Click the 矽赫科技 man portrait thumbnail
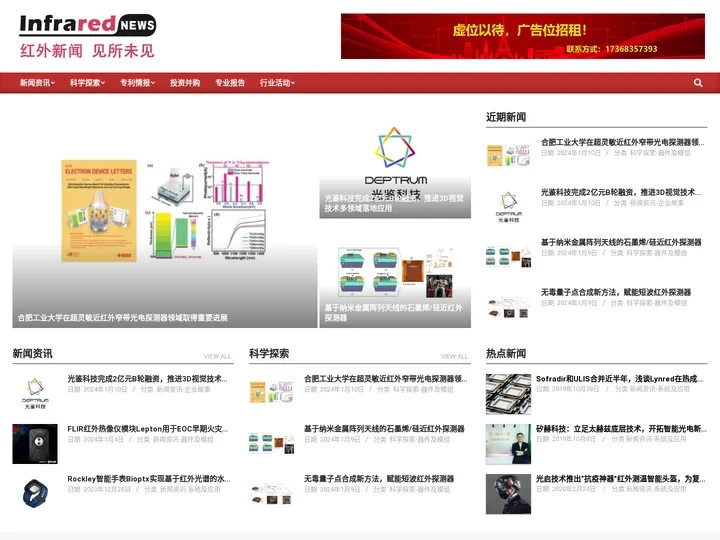The image size is (720, 540). 508,444
